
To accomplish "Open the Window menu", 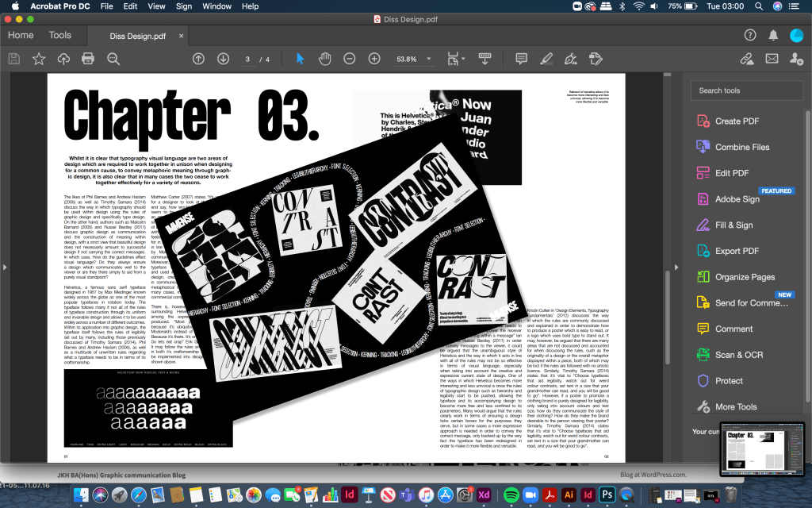I will (216, 6).
